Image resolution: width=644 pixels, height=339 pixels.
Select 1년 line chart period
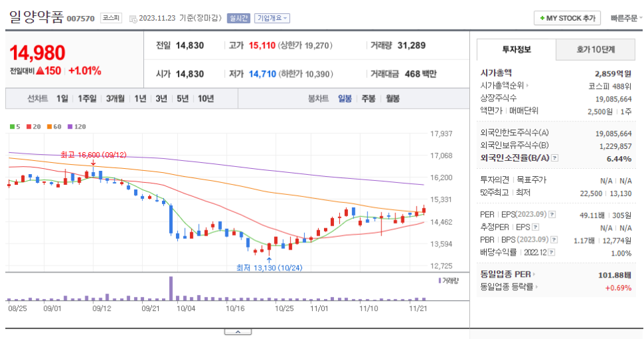[x=140, y=99]
